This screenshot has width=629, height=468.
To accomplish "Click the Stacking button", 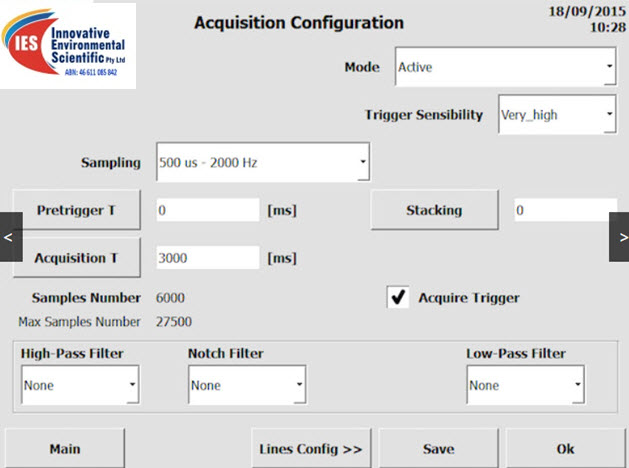I will 434,210.
